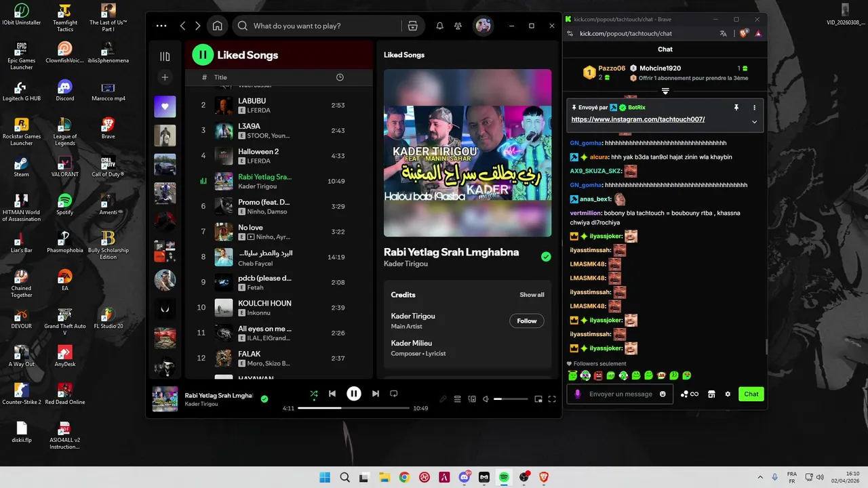Image resolution: width=868 pixels, height=488 pixels.
Task: Collapse Your Library sidebar
Action: point(165,56)
